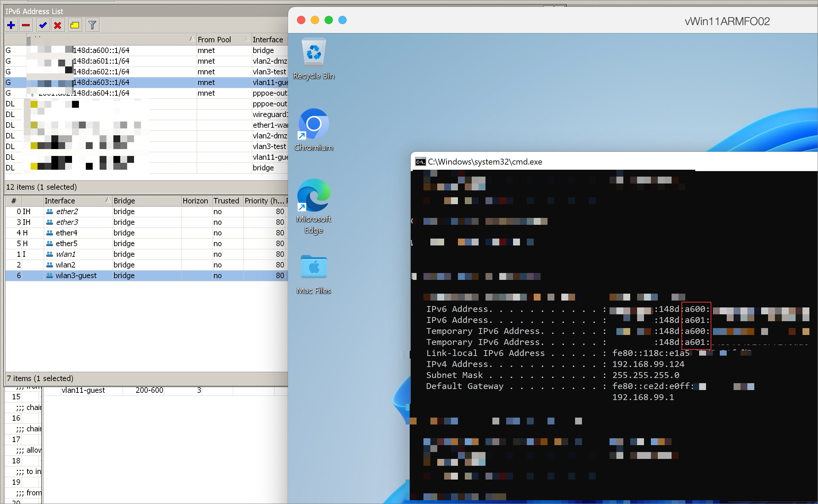Click the red X disable icon
This screenshot has height=504, width=818.
point(58,25)
